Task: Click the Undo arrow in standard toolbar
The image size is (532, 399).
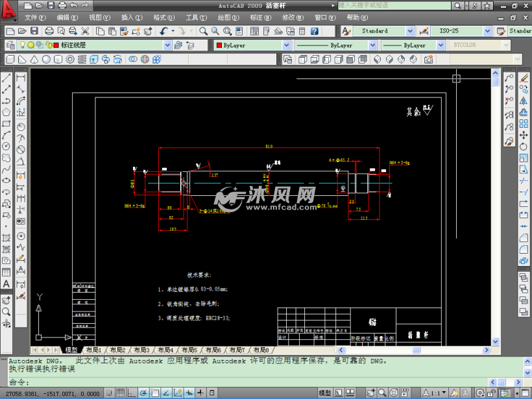Action: coord(163,30)
